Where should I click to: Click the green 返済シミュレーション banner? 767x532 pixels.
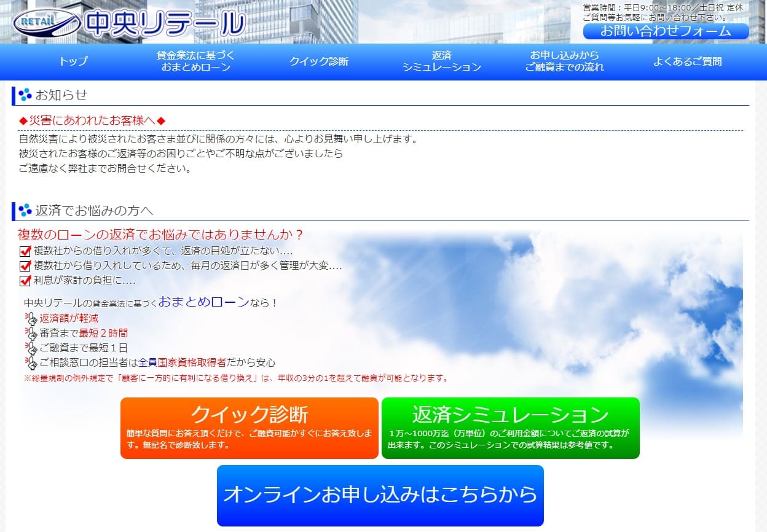coord(511,428)
